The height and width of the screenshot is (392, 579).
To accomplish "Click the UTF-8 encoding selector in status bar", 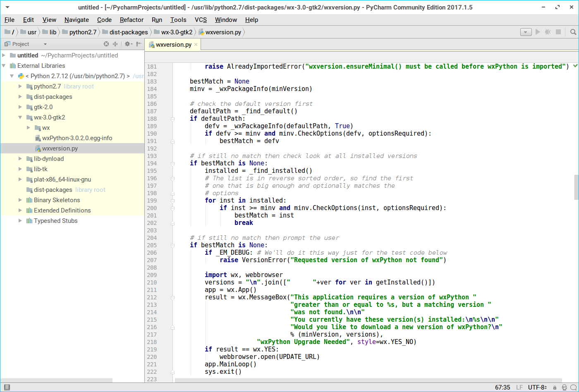I will (x=537, y=387).
